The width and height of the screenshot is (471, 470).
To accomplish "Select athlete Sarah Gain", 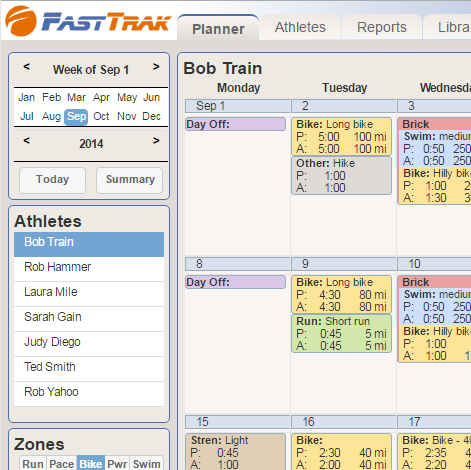I will coord(89,319).
